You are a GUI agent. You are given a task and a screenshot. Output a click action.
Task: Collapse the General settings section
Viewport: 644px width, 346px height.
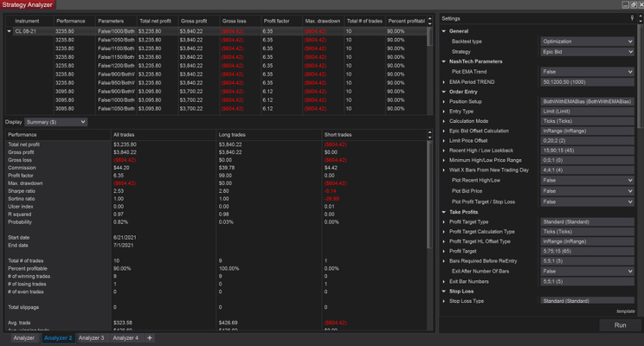click(x=444, y=30)
